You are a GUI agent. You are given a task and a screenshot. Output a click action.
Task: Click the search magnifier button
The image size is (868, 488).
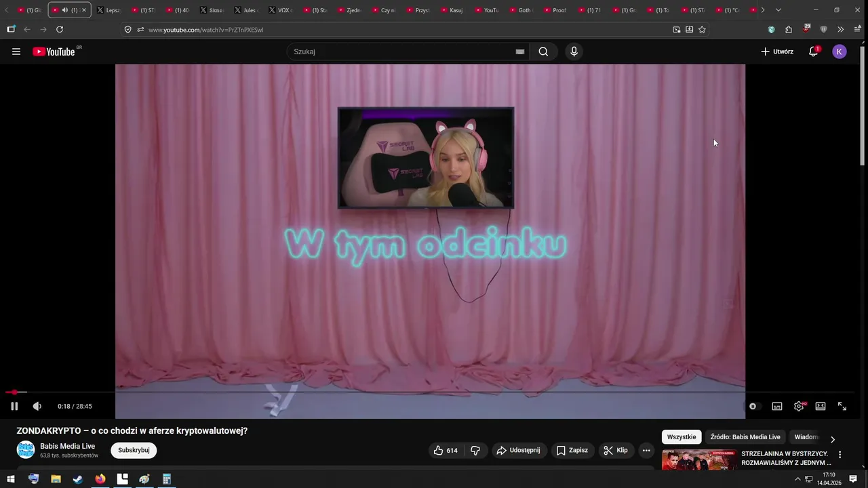543,52
